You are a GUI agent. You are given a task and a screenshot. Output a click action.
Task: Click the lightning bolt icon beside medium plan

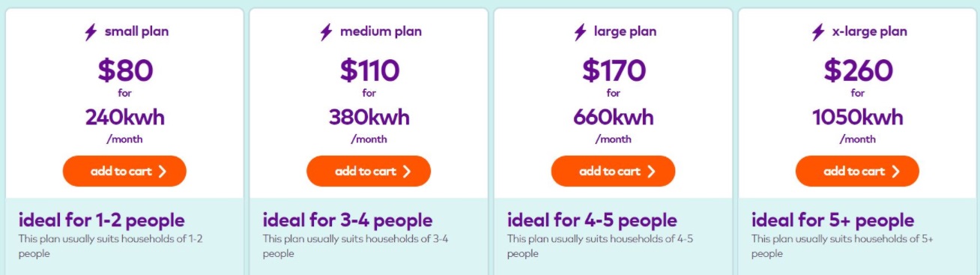click(x=326, y=32)
